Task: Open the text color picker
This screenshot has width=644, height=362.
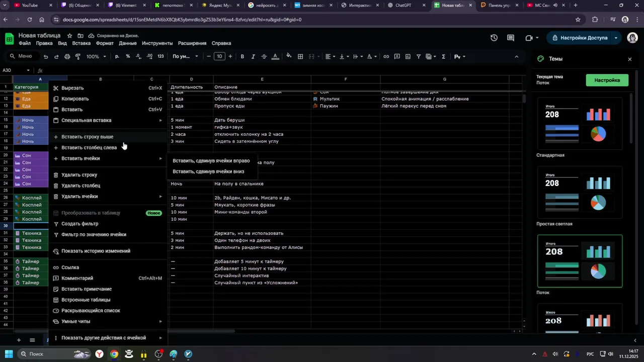Action: 275,56
